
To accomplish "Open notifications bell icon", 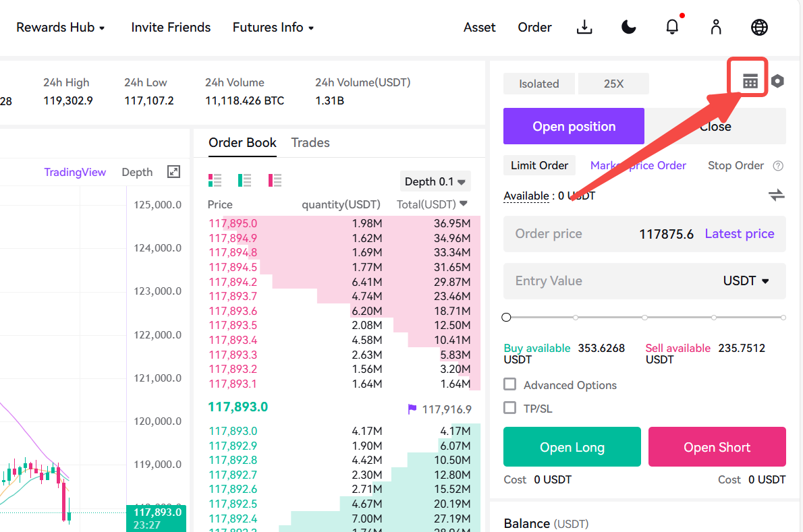I will tap(672, 26).
